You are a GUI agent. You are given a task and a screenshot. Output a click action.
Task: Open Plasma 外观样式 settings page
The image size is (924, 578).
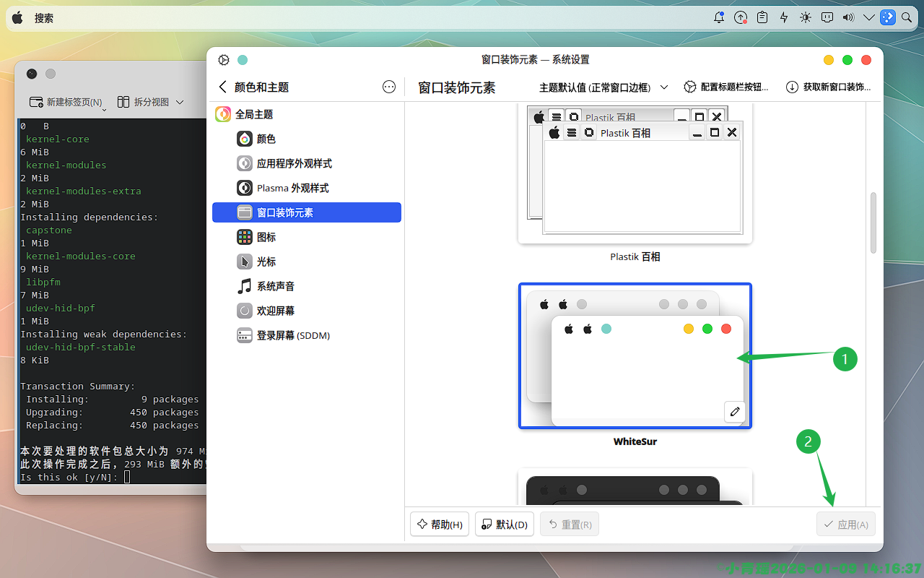coord(292,188)
